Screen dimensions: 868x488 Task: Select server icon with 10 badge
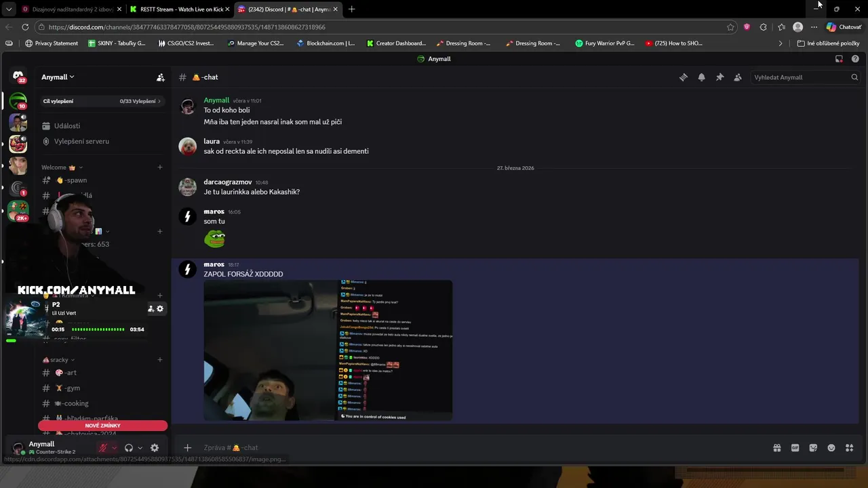point(18,101)
